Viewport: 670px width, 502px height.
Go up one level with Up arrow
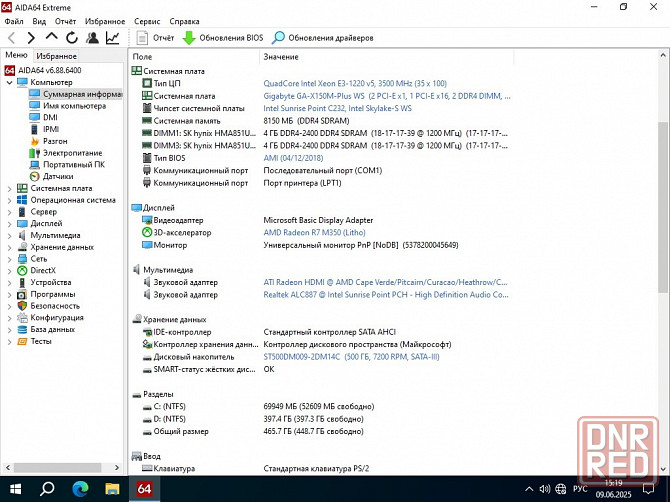click(x=51, y=37)
